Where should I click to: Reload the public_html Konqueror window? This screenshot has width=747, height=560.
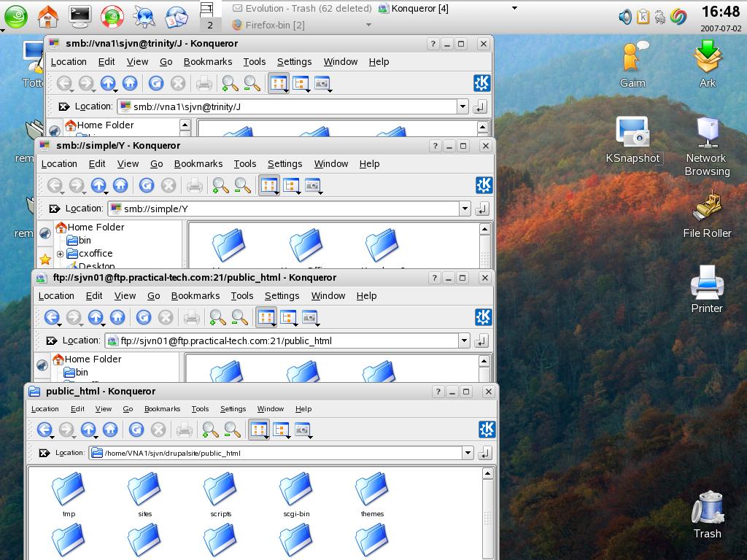coord(136,430)
